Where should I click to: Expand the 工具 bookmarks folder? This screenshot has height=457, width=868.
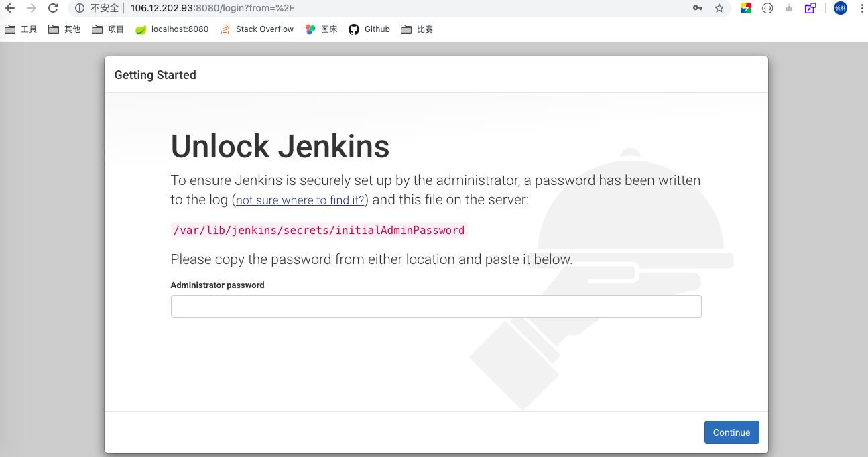tap(21, 29)
